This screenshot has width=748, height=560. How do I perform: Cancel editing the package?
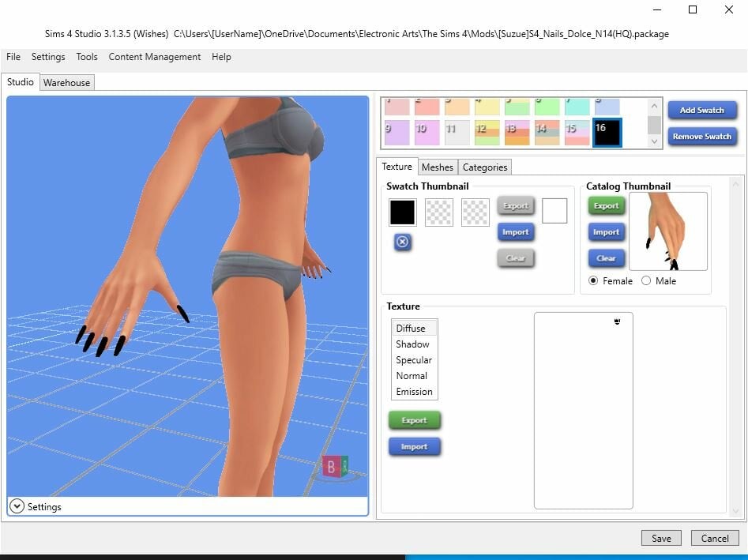(715, 538)
